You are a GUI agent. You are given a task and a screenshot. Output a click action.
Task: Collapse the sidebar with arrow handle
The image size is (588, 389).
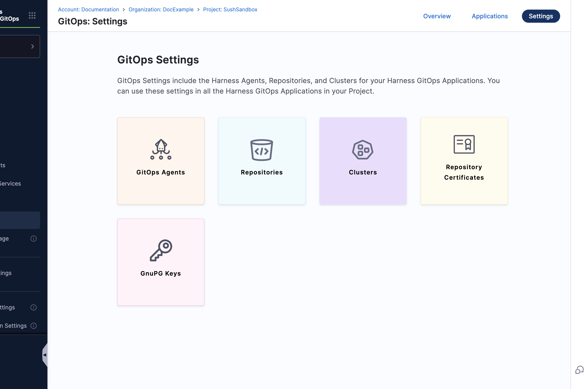pos(45,355)
